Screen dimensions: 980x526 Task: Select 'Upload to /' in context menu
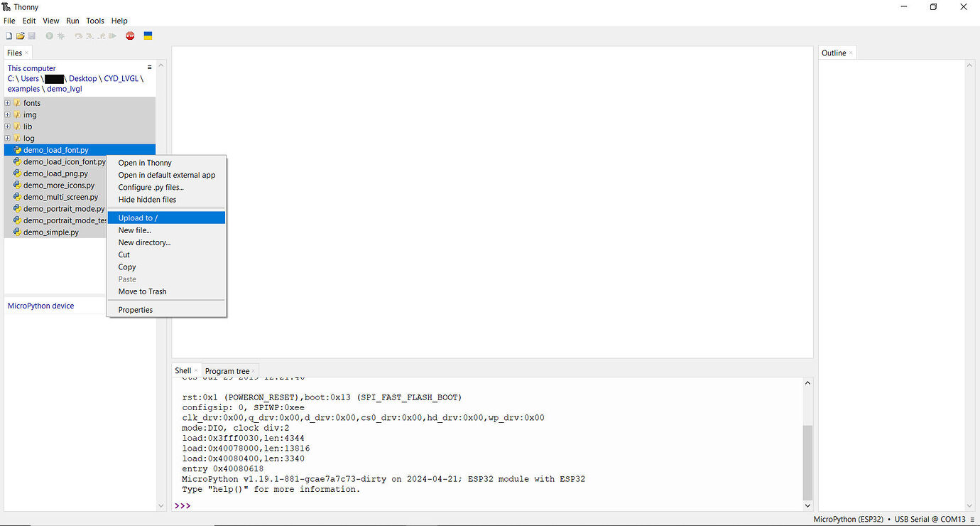(x=138, y=218)
